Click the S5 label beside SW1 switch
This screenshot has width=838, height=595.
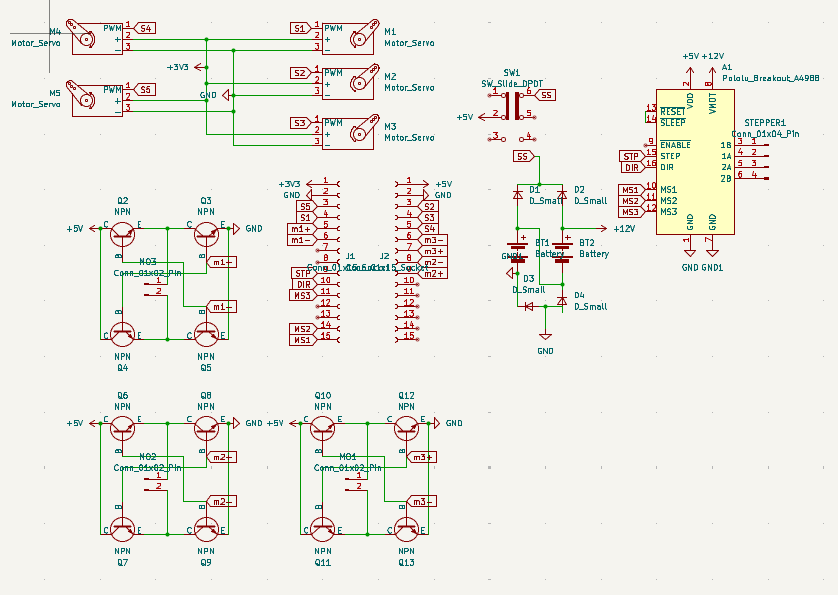[545, 95]
